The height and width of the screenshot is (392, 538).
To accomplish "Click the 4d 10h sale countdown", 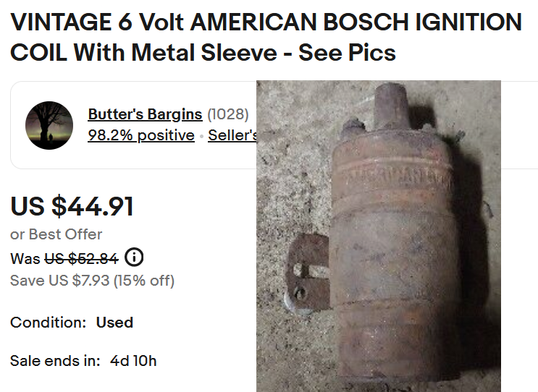I will [x=133, y=361].
